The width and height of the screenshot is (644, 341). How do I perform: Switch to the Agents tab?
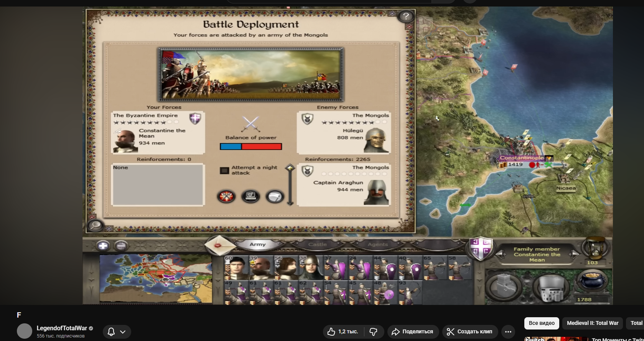point(378,244)
